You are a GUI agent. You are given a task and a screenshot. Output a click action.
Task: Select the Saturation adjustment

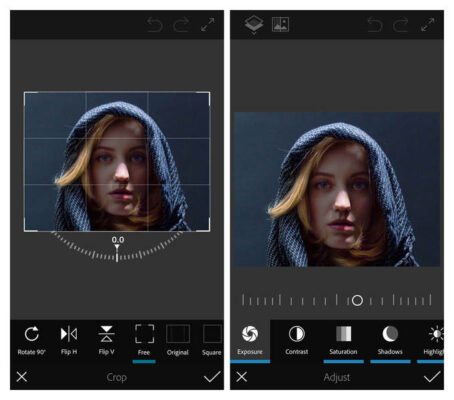[343, 340]
